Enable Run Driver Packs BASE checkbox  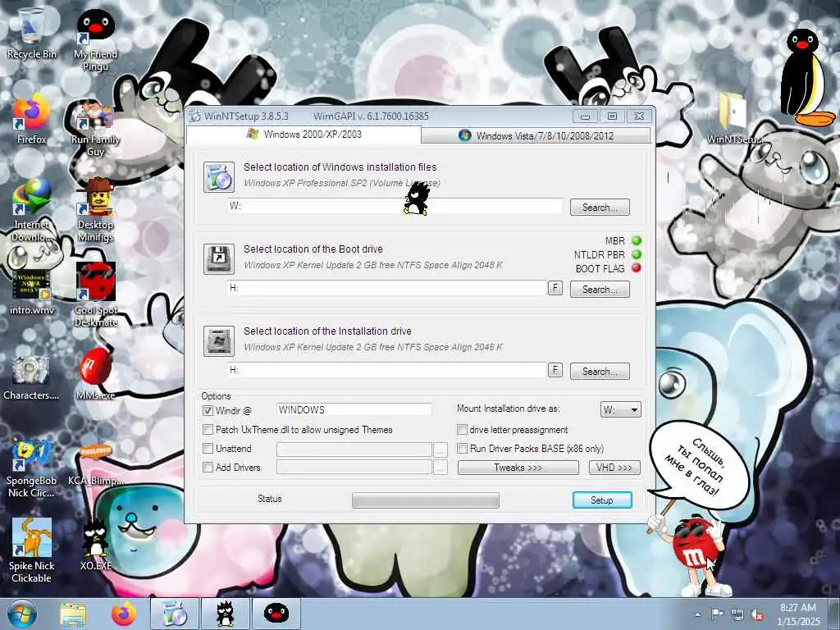coord(462,449)
